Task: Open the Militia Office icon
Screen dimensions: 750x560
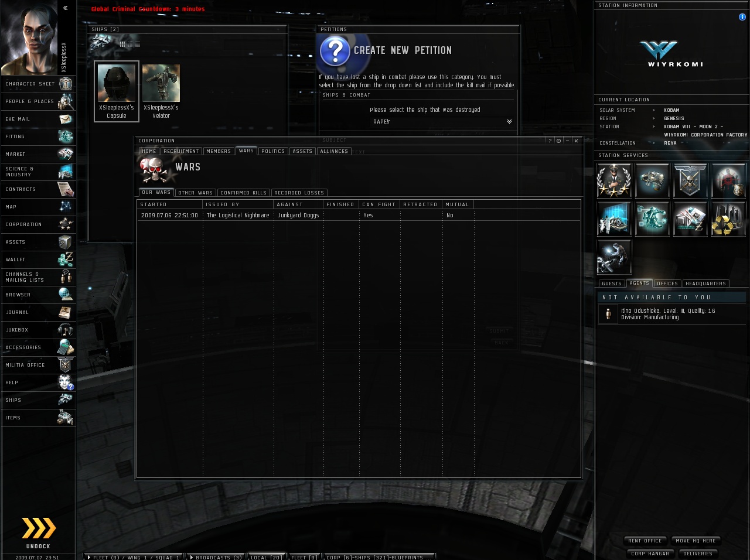Action: 65,365
